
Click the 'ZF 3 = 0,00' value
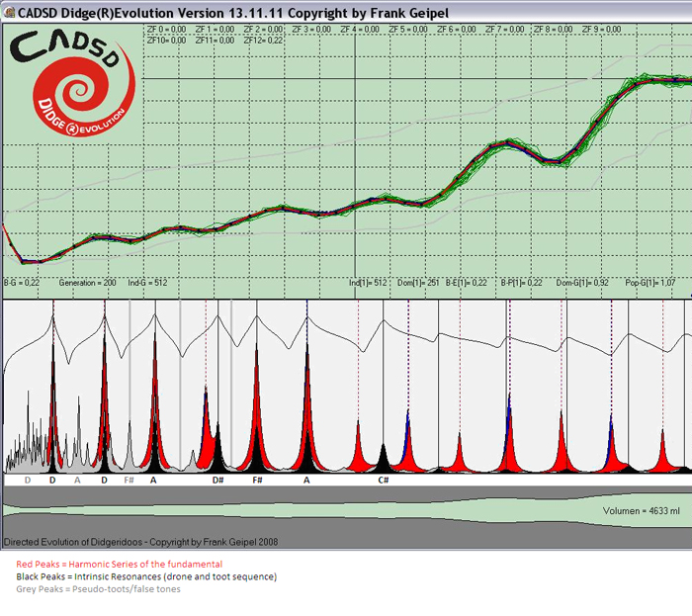(311, 30)
